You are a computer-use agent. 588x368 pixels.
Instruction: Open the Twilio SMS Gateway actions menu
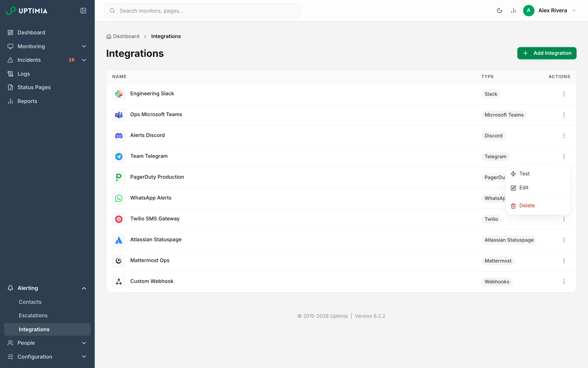pos(564,219)
